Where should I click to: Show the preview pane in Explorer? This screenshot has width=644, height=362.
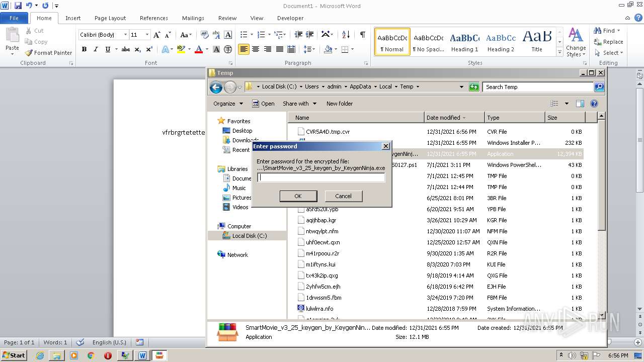point(580,104)
